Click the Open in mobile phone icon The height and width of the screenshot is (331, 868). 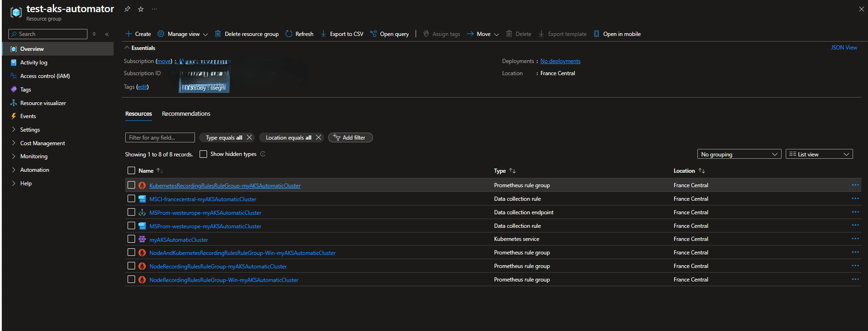click(596, 34)
